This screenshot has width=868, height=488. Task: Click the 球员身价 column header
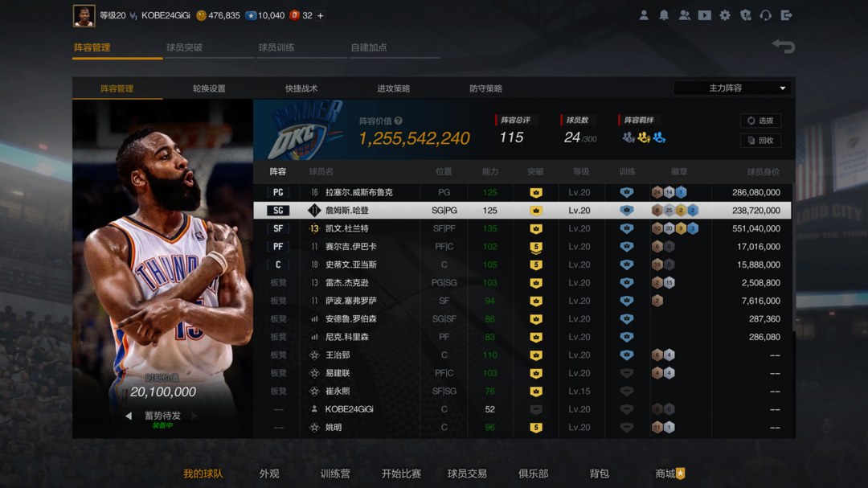tap(764, 172)
